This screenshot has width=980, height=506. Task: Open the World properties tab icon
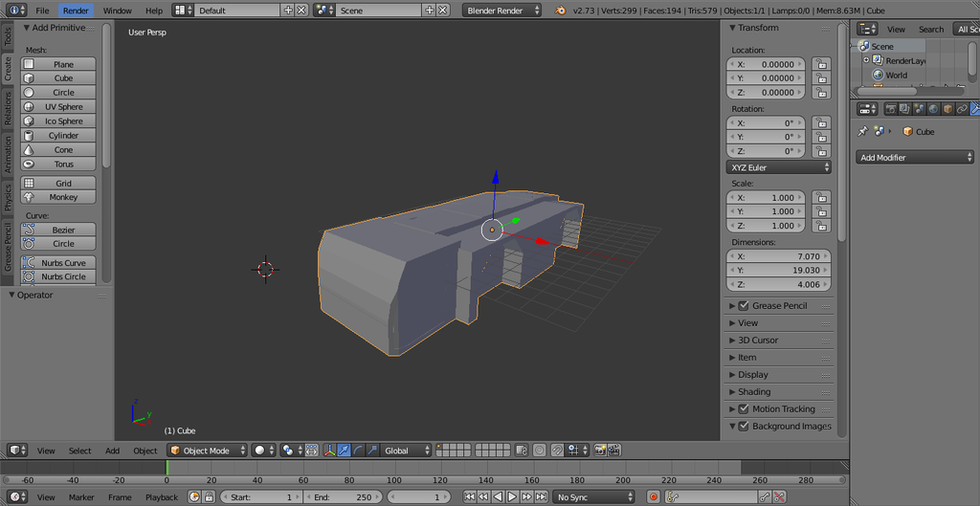[x=934, y=109]
